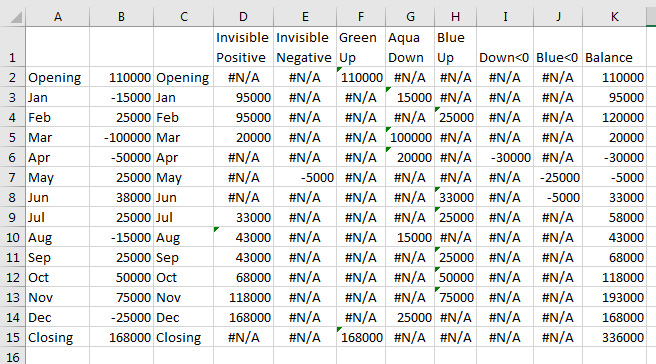Click the Balance header cell
This screenshot has width=656, height=364.
(614, 47)
